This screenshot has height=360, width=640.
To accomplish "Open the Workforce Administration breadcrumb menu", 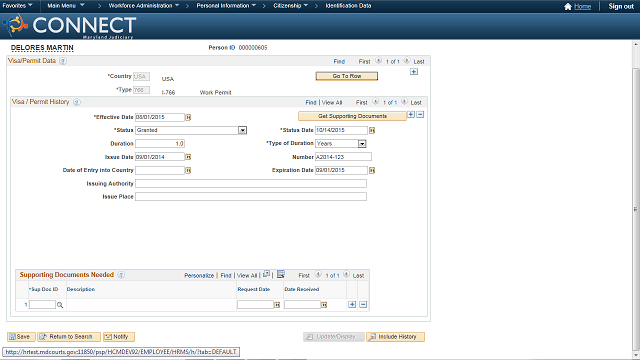I will tap(144, 6).
